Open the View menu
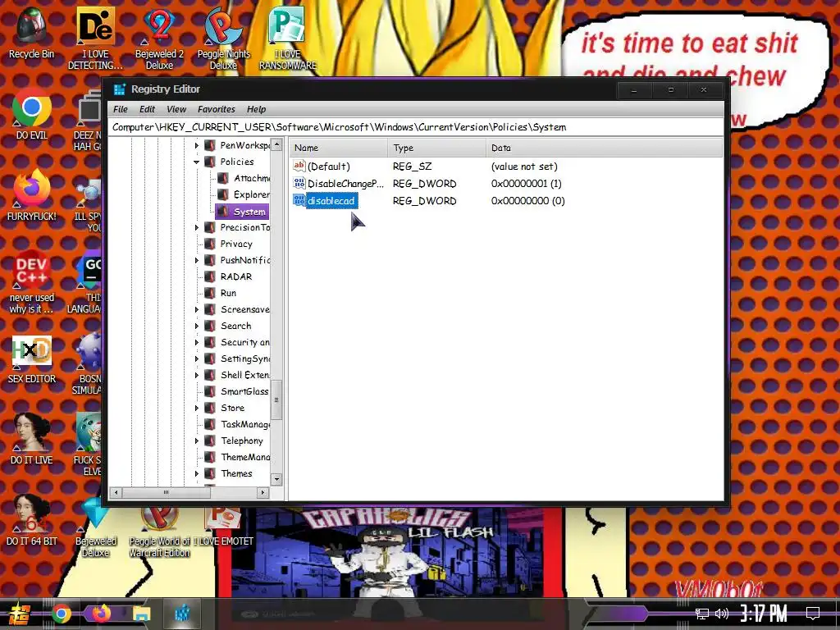Viewport: 840px width, 630px height. point(176,109)
